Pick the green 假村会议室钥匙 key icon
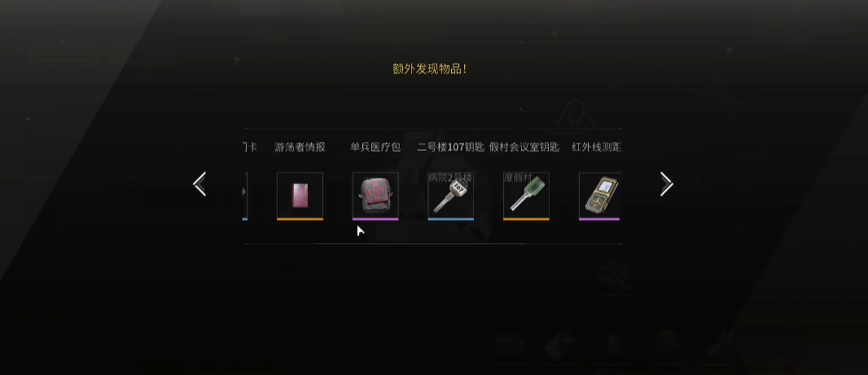The image size is (868, 375). point(526,196)
